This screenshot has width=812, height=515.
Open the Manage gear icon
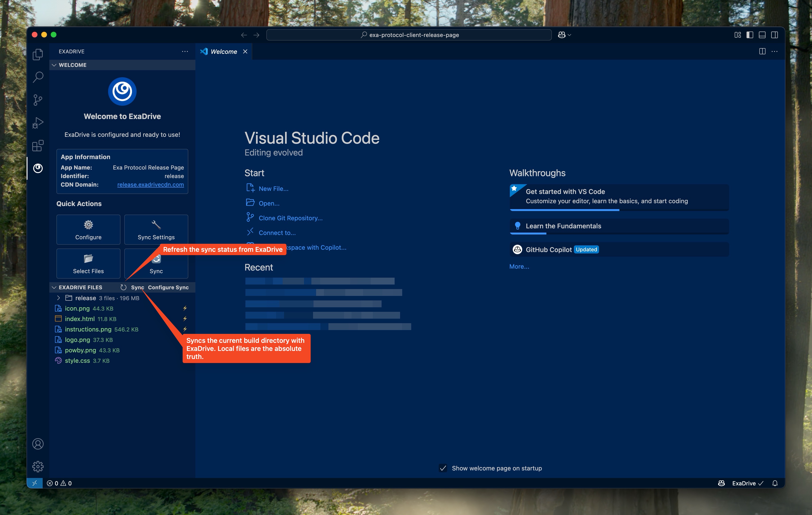[38, 466]
